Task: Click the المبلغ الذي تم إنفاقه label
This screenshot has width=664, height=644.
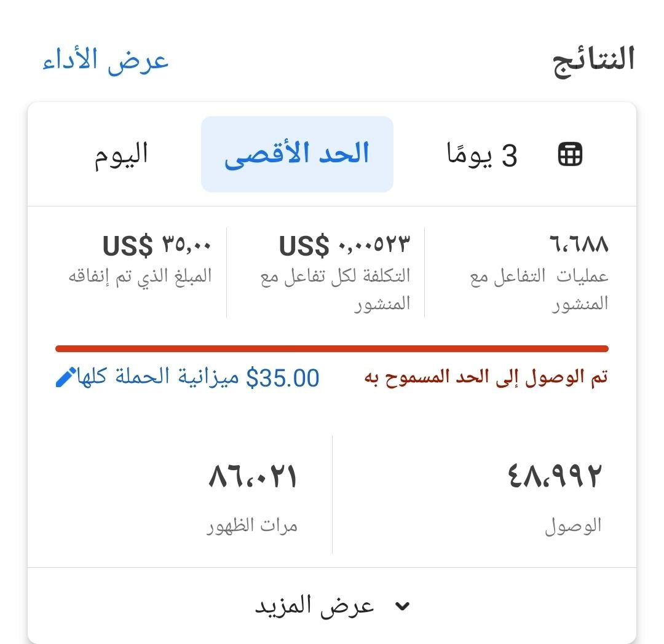Action: 140,276
